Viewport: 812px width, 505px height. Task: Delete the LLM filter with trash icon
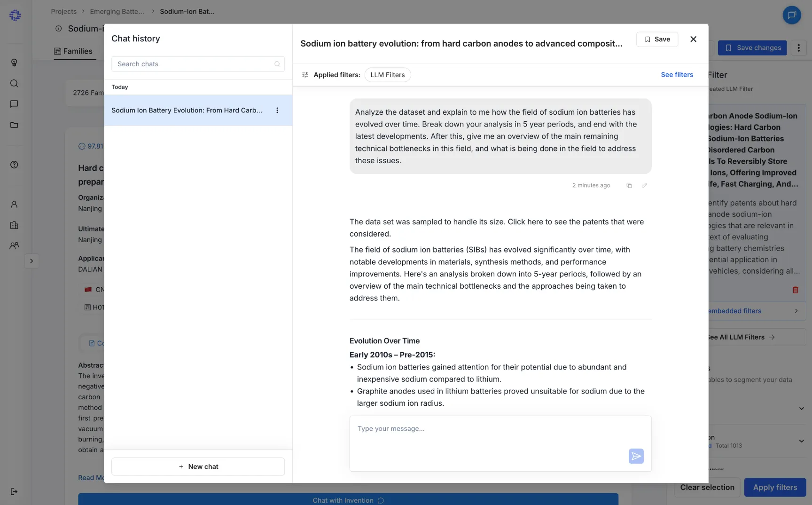coord(795,290)
